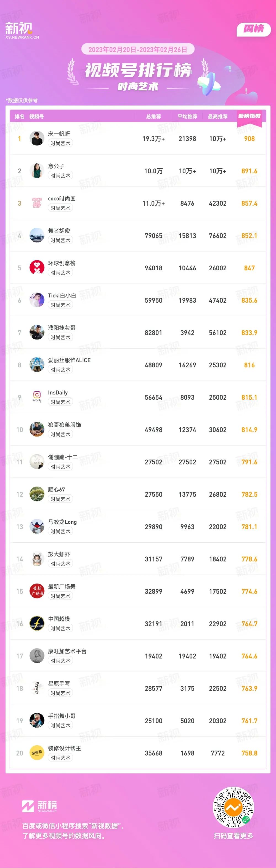The image size is (276, 868).
Task: Open the 环球创意榜 red heart avatar
Action: pyautogui.click(x=37, y=268)
